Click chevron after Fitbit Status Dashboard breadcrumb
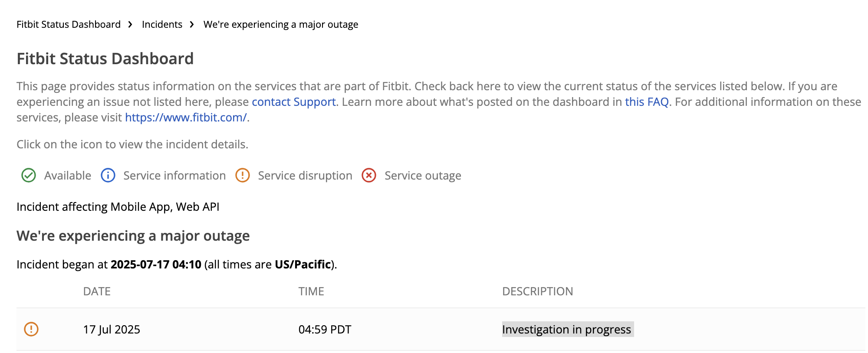The width and height of the screenshot is (868, 353). click(130, 25)
